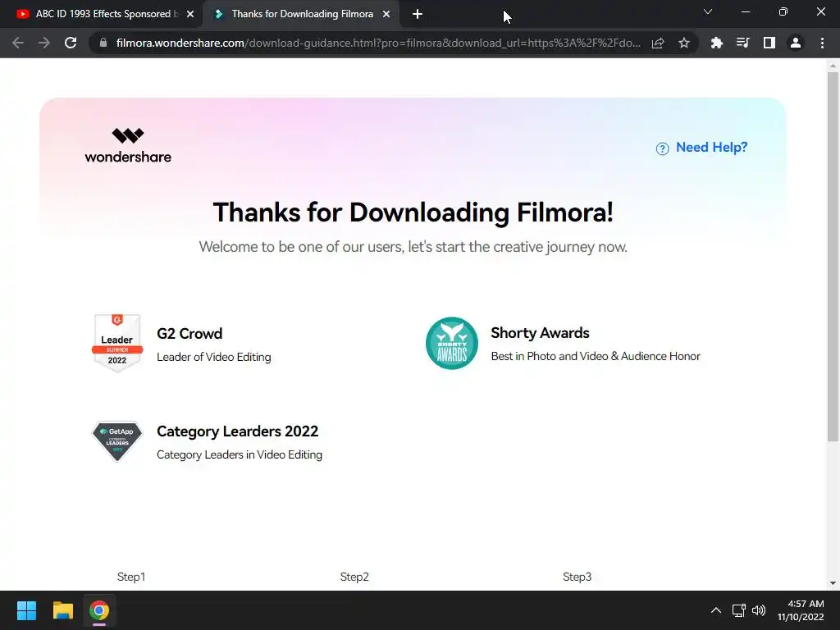This screenshot has height=630, width=840.
Task: Click the Thanks for Downloading Filmora! heading
Action: [x=413, y=212]
